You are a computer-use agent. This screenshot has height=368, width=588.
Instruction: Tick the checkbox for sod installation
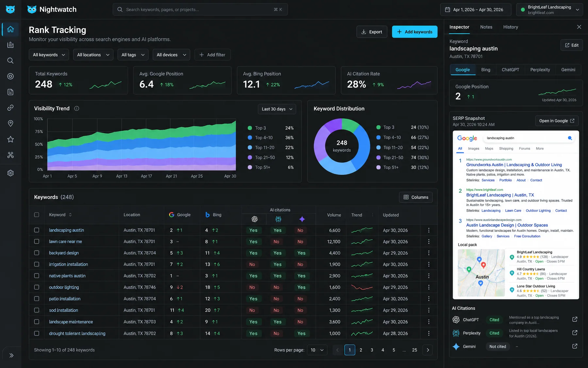pos(37,310)
